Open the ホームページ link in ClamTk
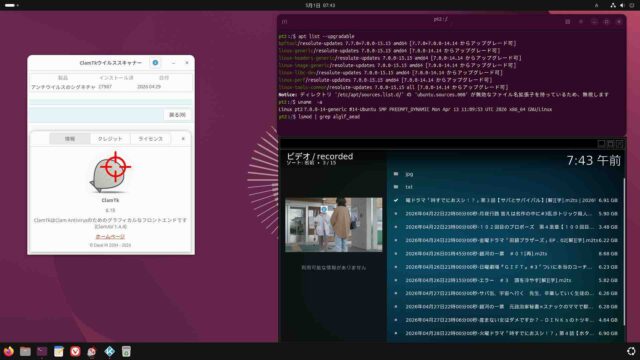The image size is (640, 360). [110, 236]
